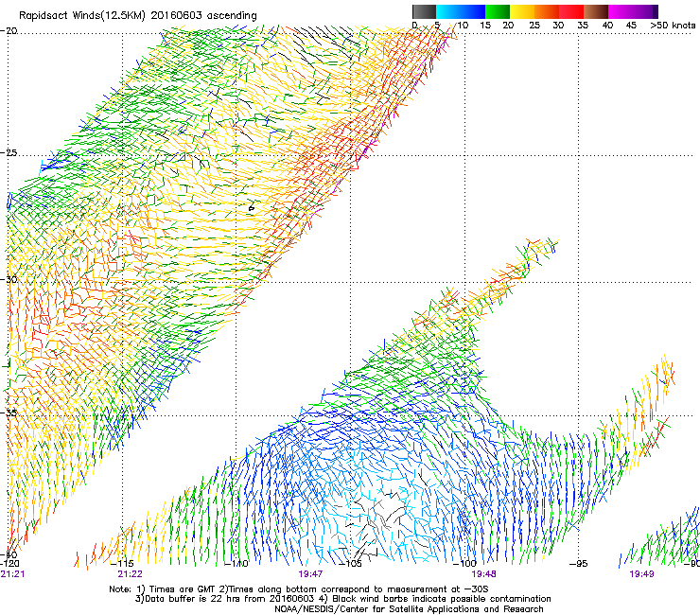Click the '-35' latitude label on left axis

point(9,413)
